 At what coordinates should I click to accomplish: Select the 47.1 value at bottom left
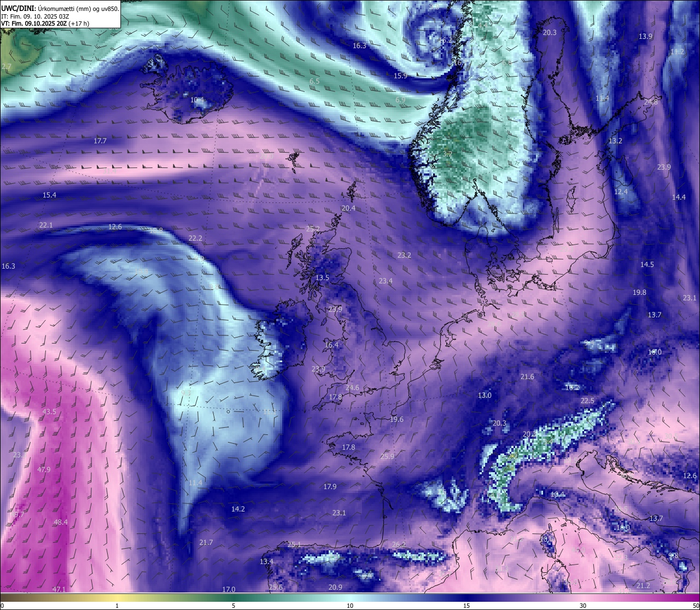[x=59, y=589]
